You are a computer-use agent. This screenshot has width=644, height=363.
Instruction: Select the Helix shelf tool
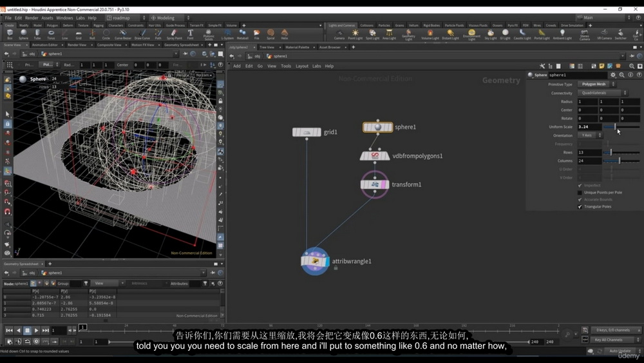(285, 34)
